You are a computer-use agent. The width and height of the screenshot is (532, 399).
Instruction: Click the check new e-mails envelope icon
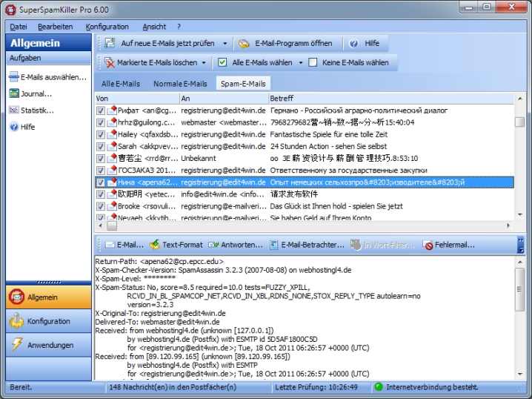(110, 43)
